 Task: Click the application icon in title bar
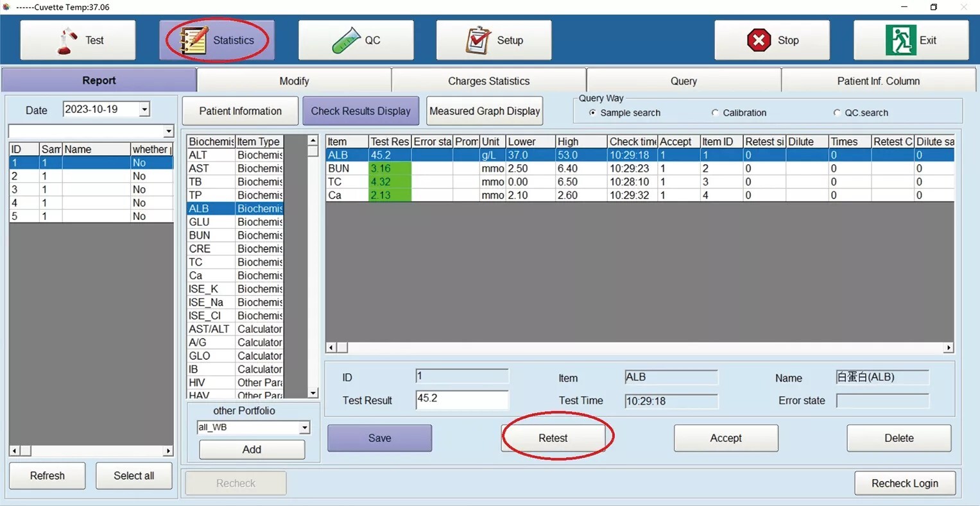point(7,7)
